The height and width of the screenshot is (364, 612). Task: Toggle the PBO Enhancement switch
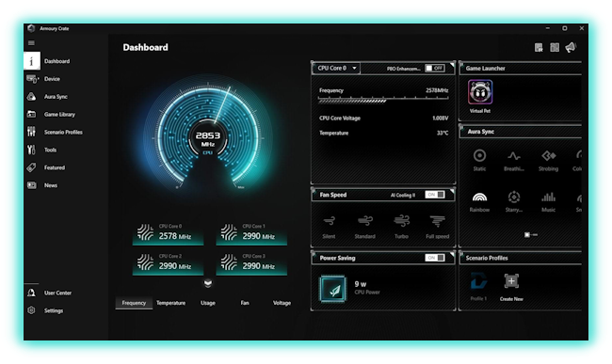pos(434,69)
